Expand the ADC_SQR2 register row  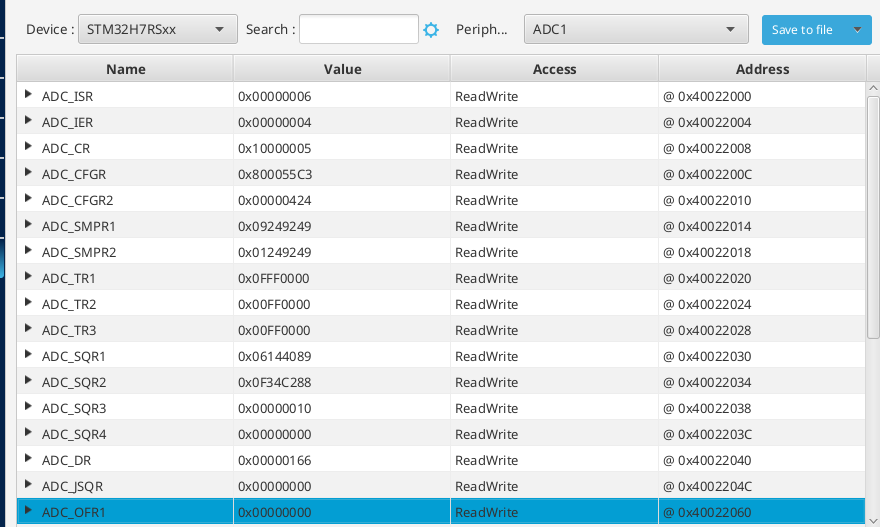click(x=28, y=381)
